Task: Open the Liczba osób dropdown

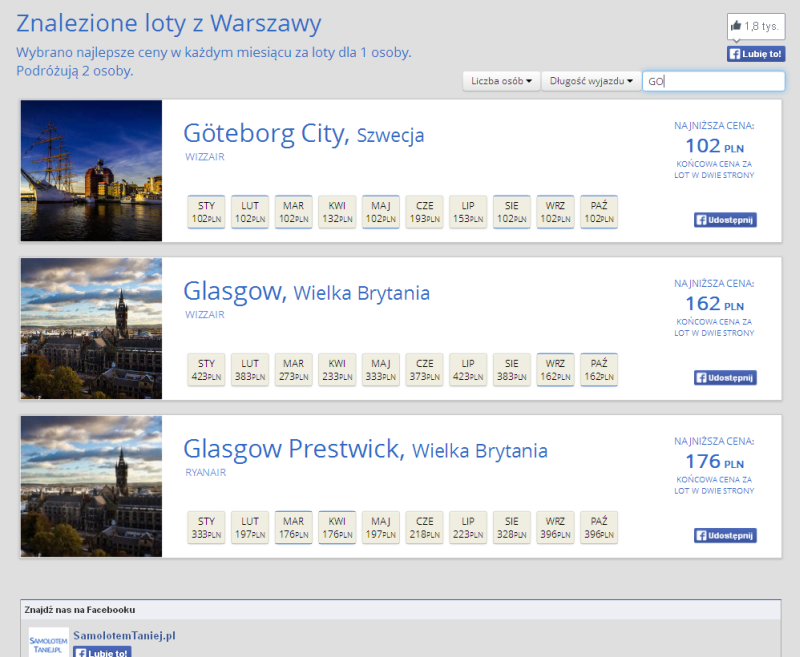Action: tap(501, 81)
